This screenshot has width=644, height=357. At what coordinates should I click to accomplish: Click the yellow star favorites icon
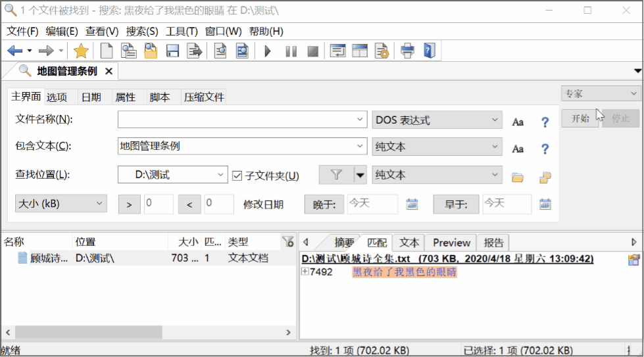coord(81,51)
